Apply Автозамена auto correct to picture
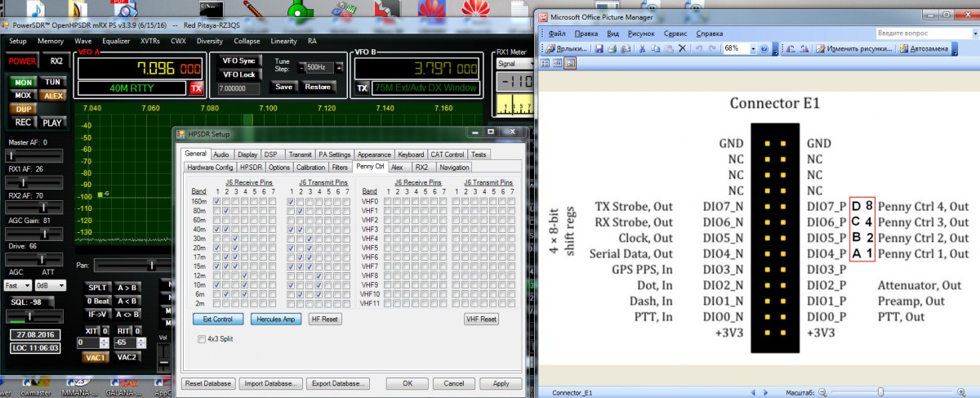Image resolution: width=980 pixels, height=398 pixels. click(x=924, y=48)
